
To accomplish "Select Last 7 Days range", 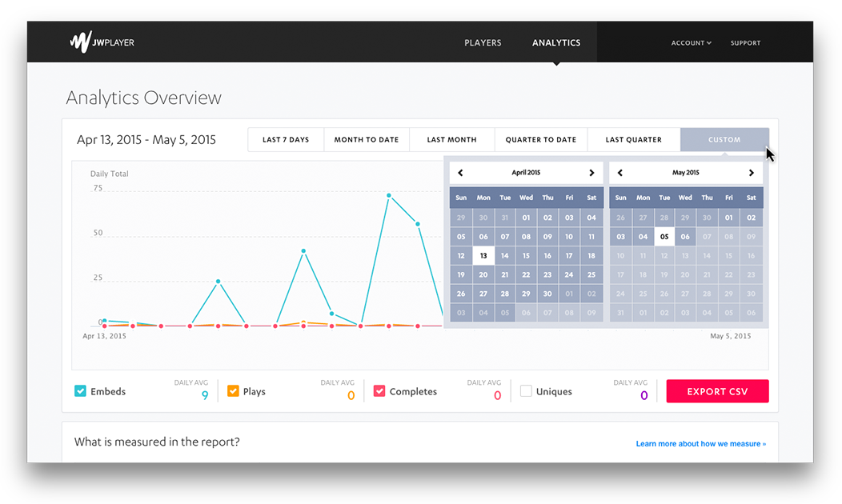I will (286, 139).
